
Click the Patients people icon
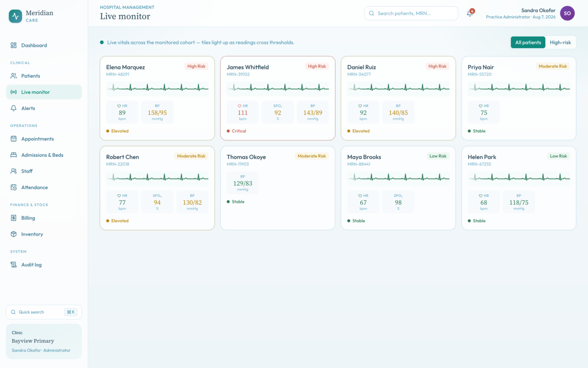[13, 76]
